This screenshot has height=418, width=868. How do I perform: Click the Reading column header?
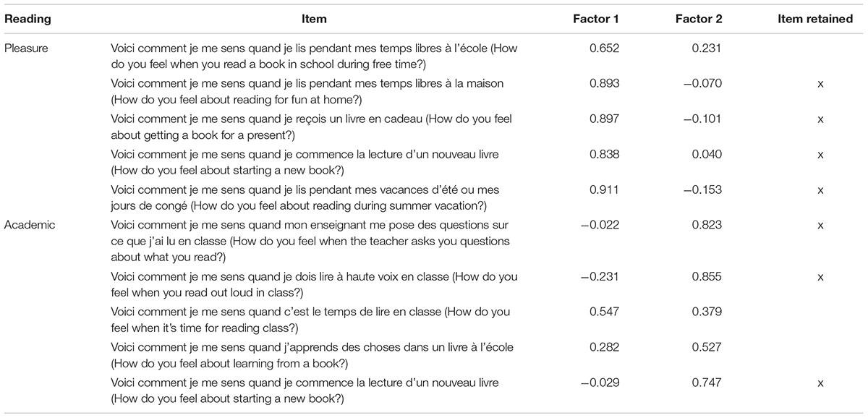point(26,20)
